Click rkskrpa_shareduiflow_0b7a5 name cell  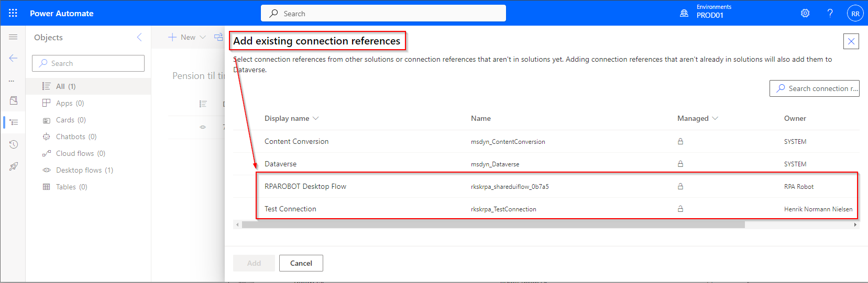coord(510,187)
